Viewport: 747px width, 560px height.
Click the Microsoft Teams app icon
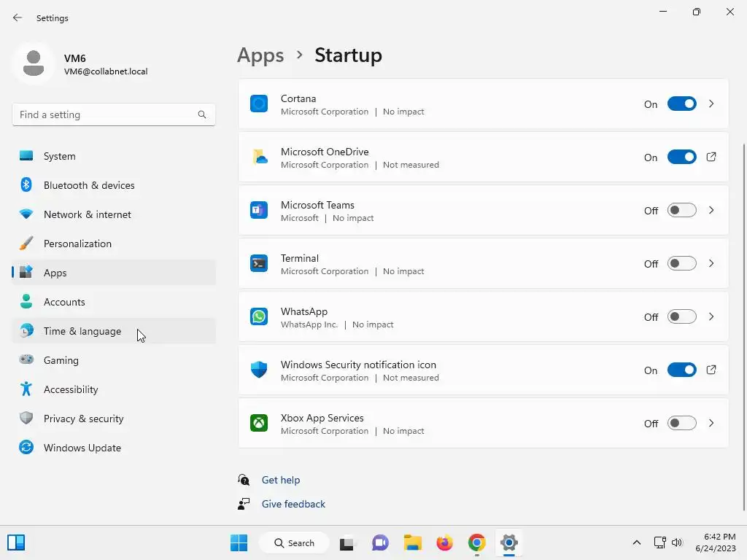[x=259, y=211]
